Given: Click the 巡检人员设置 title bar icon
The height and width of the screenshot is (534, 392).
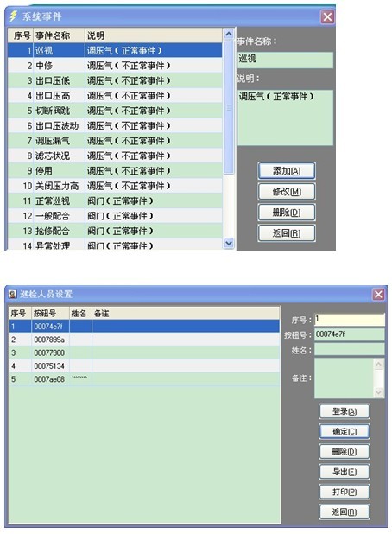Looking at the screenshot, I should (x=13, y=294).
